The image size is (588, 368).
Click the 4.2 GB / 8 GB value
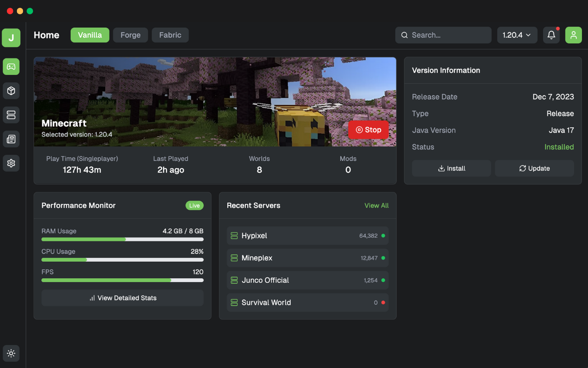pos(183,231)
